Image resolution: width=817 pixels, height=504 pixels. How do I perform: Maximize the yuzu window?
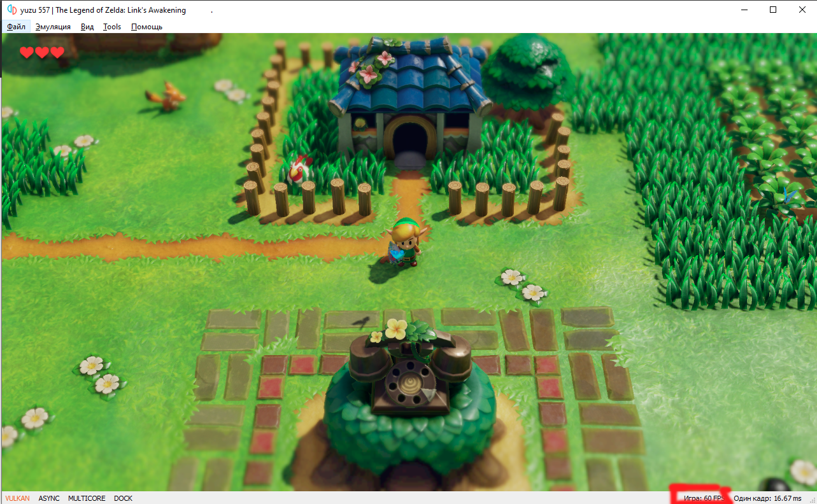(x=773, y=10)
